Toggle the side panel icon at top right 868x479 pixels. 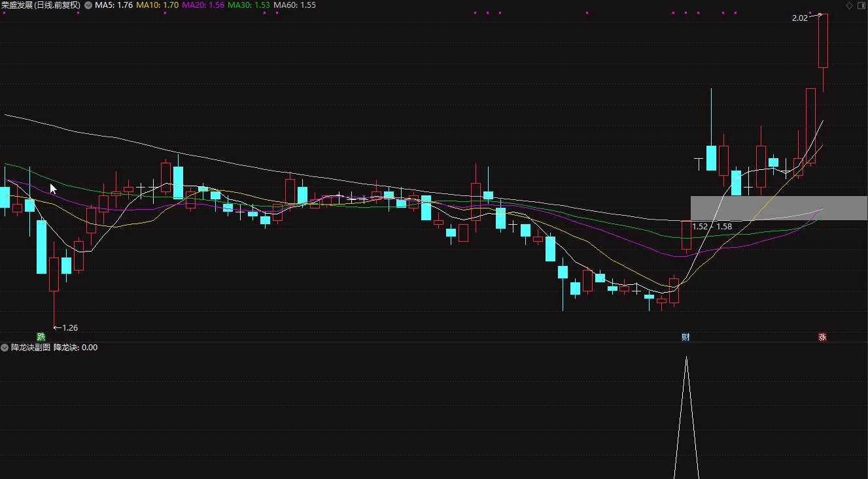point(860,5)
